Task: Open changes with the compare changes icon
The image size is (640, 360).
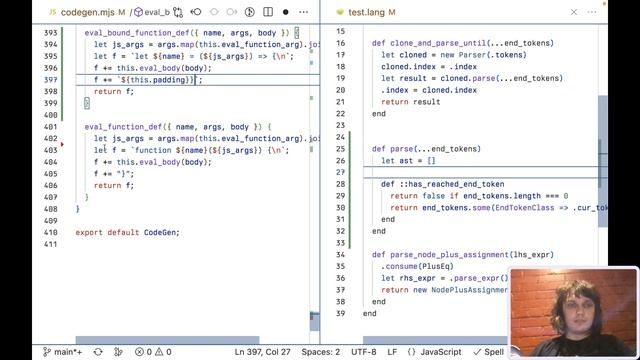Action: click(x=178, y=12)
